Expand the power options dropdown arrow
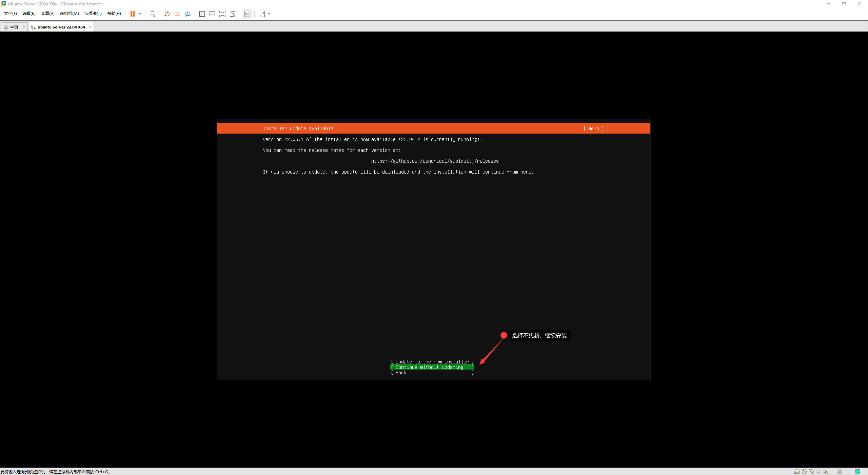 coord(140,14)
